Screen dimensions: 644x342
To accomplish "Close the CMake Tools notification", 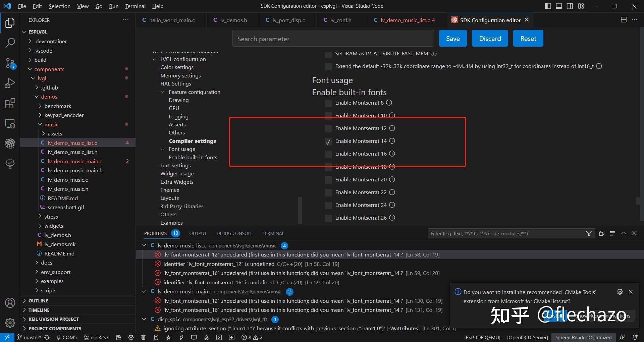I will 631,292.
